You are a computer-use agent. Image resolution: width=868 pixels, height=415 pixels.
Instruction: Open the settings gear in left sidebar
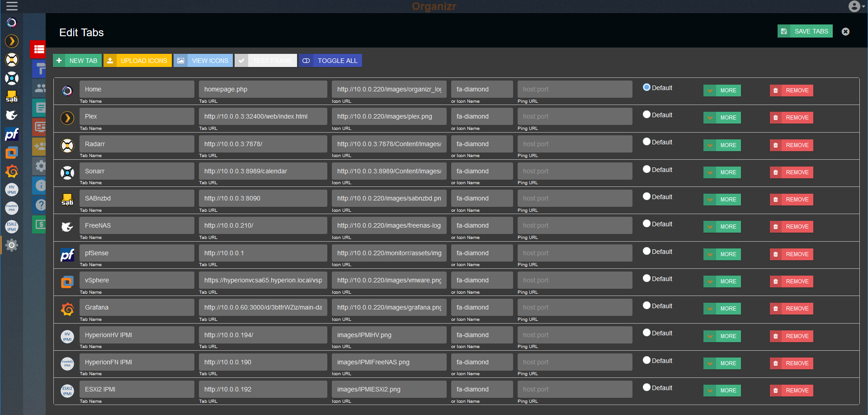(x=12, y=245)
